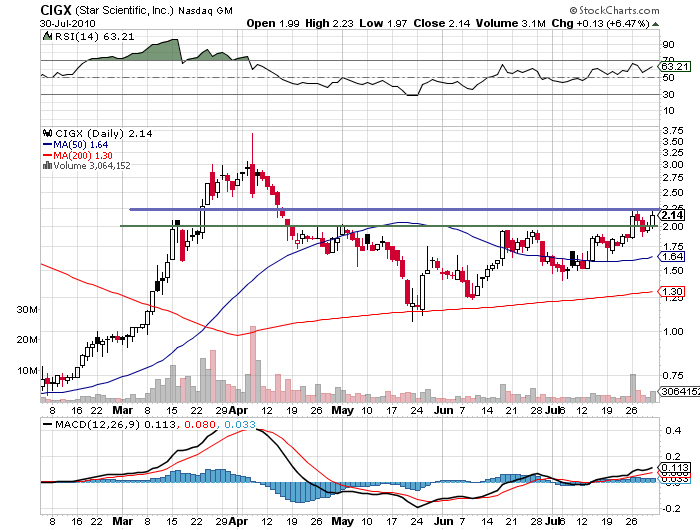Click the 90 RSI axis label

point(668,45)
